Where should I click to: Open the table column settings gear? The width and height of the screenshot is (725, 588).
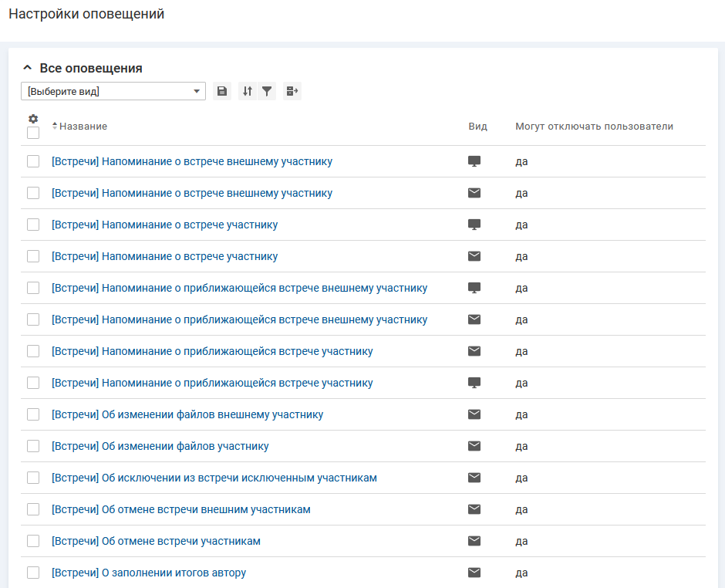click(33, 119)
